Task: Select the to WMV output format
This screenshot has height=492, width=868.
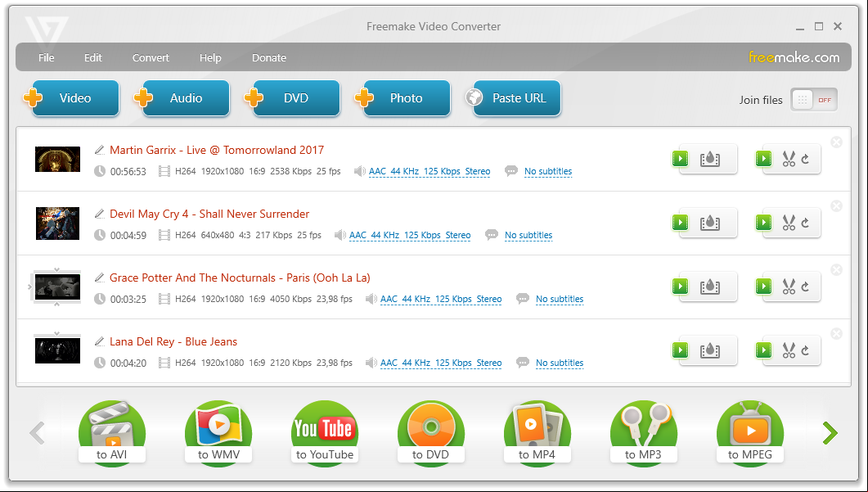Action: (218, 432)
